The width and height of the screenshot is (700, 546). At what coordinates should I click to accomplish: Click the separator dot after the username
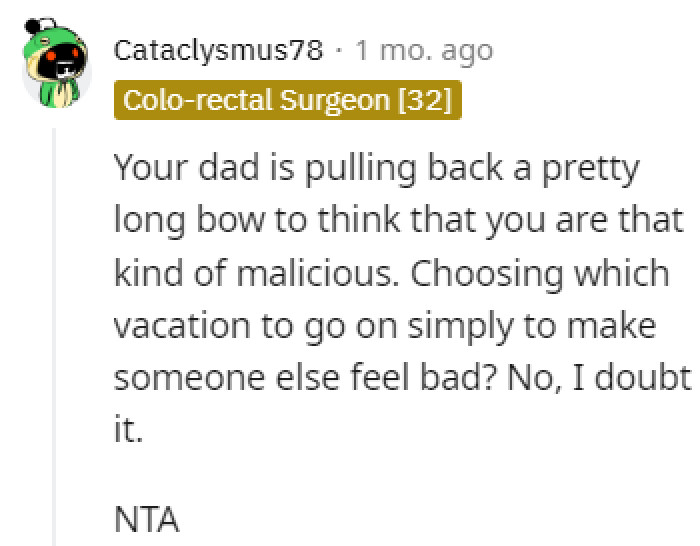[341, 50]
